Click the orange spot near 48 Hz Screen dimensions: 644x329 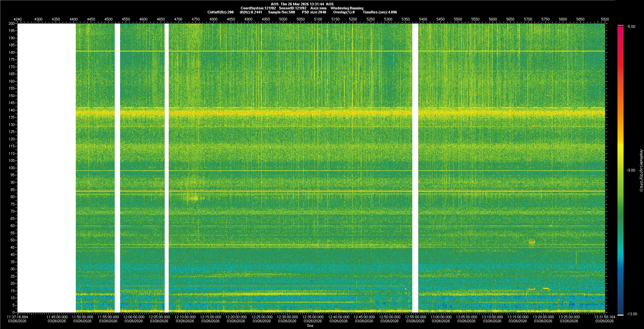coord(532,242)
